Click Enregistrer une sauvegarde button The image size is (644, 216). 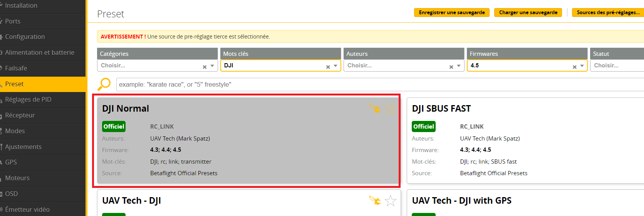tap(452, 12)
